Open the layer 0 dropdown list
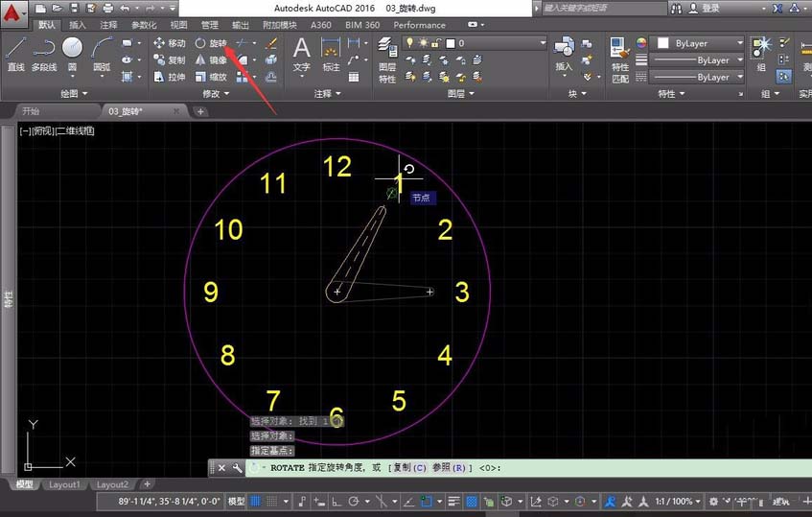 click(x=543, y=43)
